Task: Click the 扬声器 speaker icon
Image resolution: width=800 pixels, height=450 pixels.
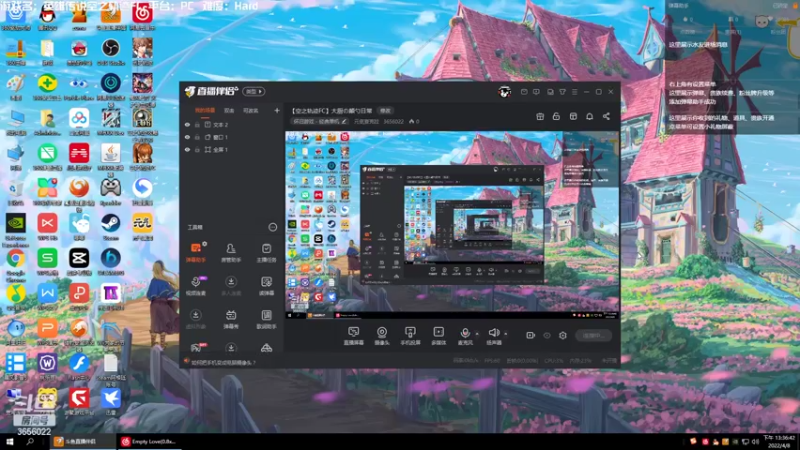Action: 493,333
